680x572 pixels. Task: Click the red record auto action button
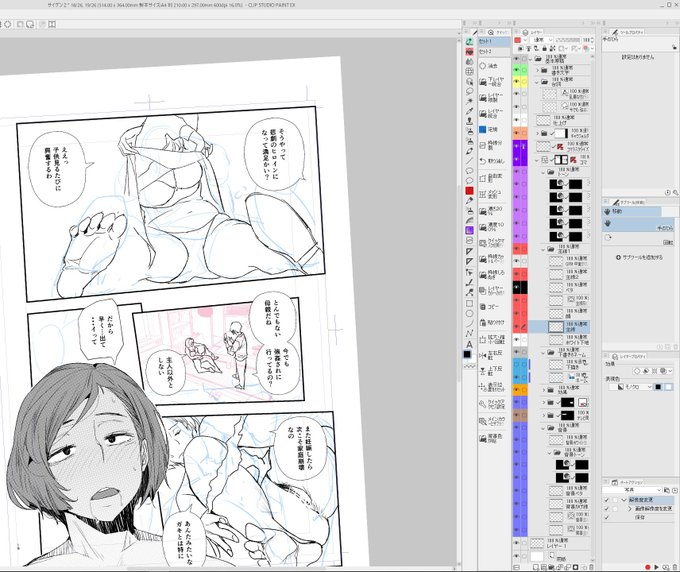648,567
